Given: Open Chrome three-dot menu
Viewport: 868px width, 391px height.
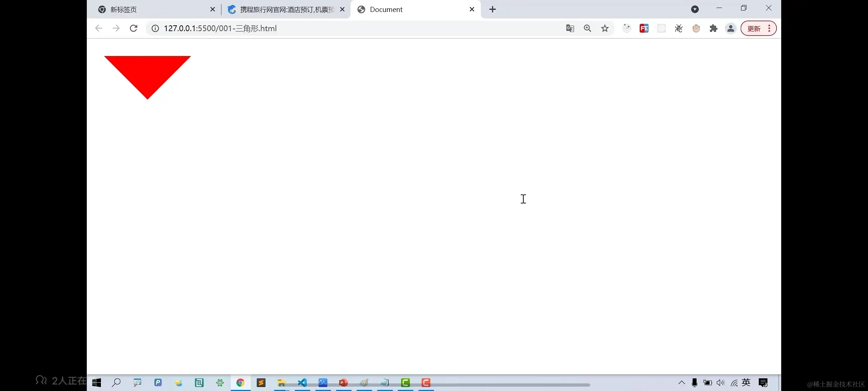Looking at the screenshot, I should tap(769, 28).
